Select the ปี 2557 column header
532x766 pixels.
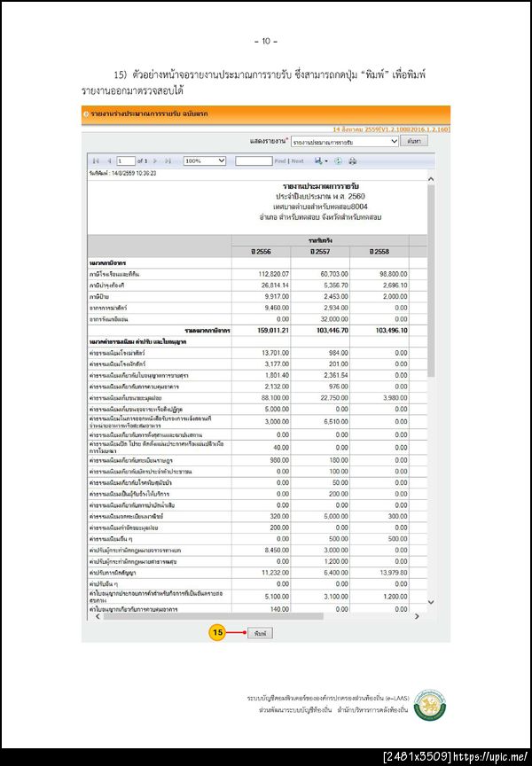[320, 252]
